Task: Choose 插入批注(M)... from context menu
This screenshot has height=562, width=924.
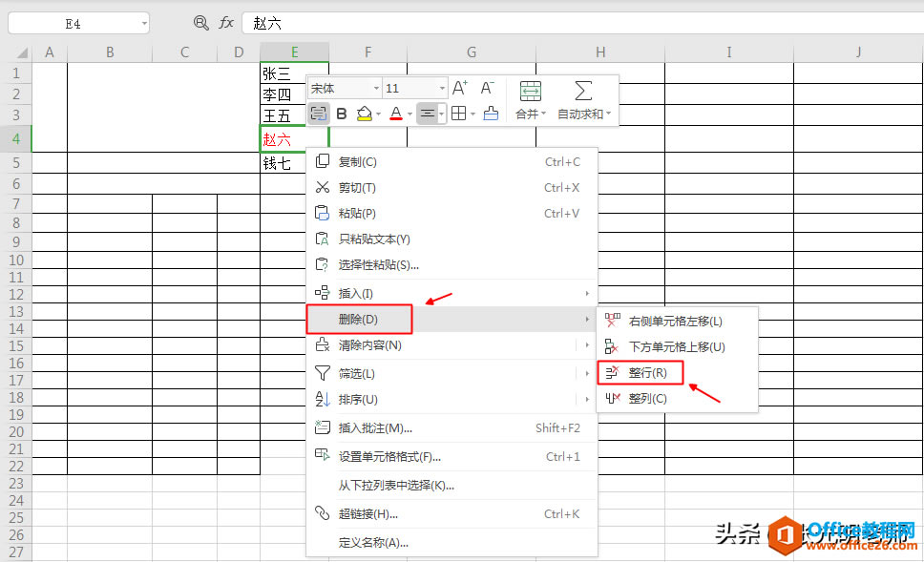Action: pos(451,428)
